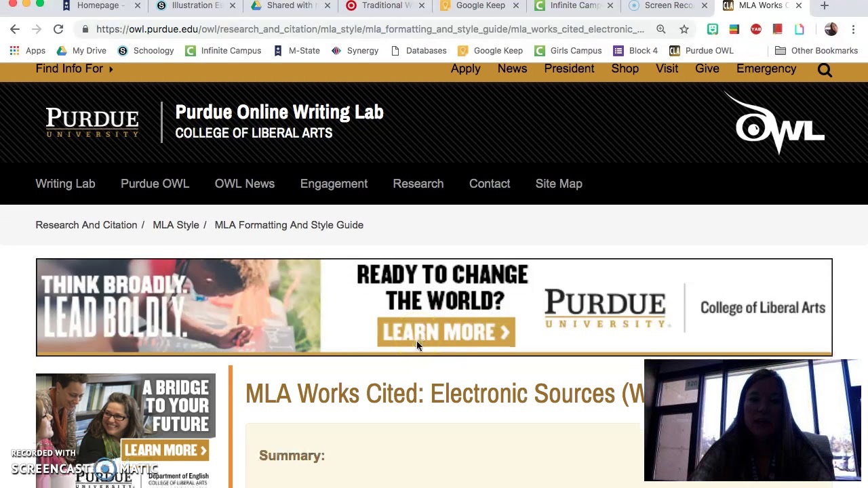The image size is (868, 488).
Task: Switch to the Screen Recorder tab
Action: (x=667, y=5)
